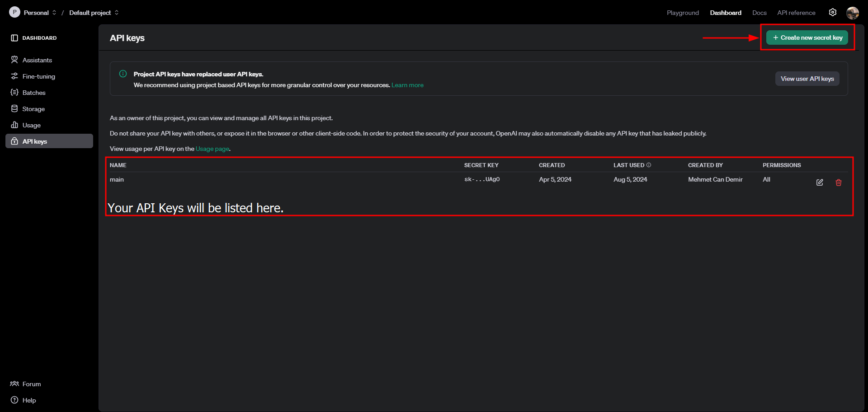This screenshot has width=868, height=412.
Task: Click the NAME column header
Action: pos(118,165)
